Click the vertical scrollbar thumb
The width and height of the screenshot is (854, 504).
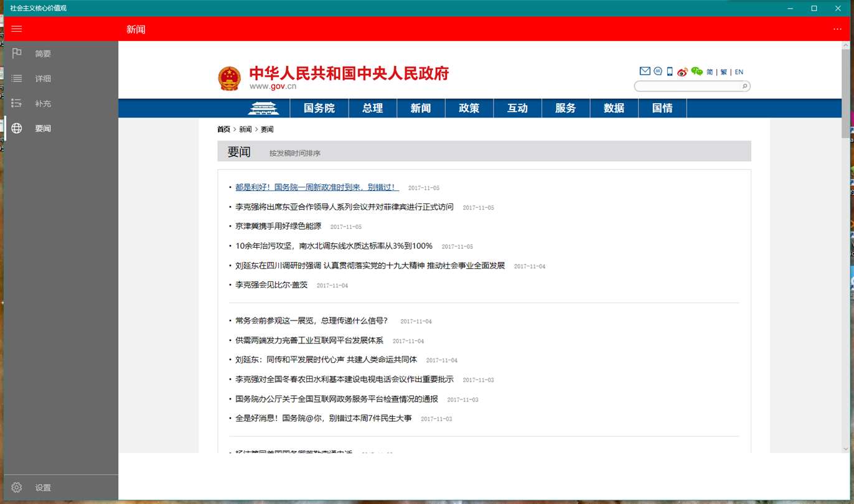coord(845,93)
